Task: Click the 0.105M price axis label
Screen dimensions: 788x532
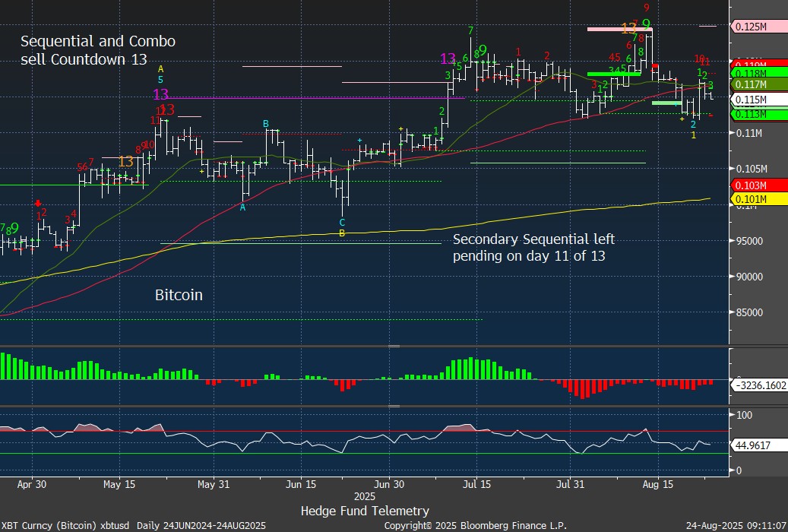Action: (x=752, y=169)
